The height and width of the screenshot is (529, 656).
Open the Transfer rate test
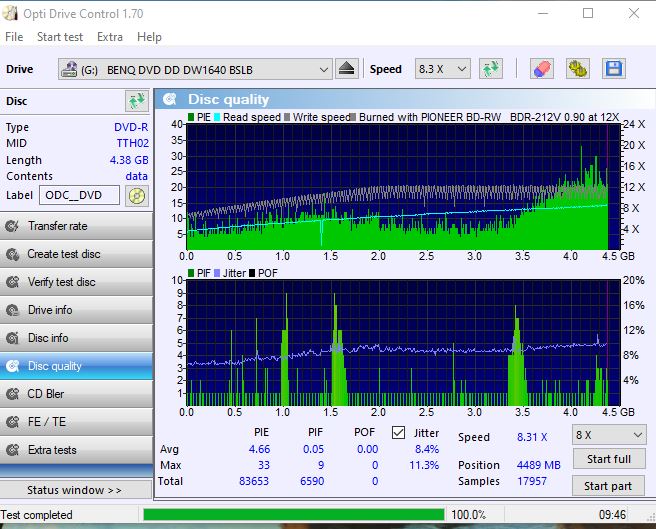point(77,226)
